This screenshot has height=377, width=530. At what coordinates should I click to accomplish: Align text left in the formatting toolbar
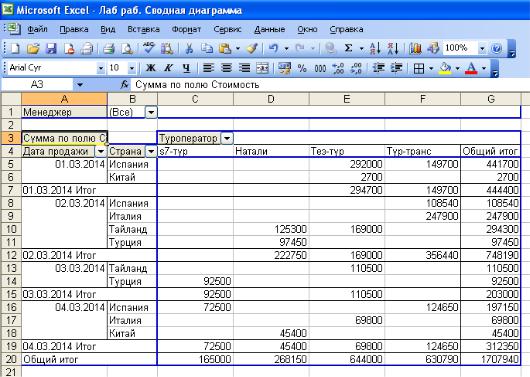[x=208, y=68]
